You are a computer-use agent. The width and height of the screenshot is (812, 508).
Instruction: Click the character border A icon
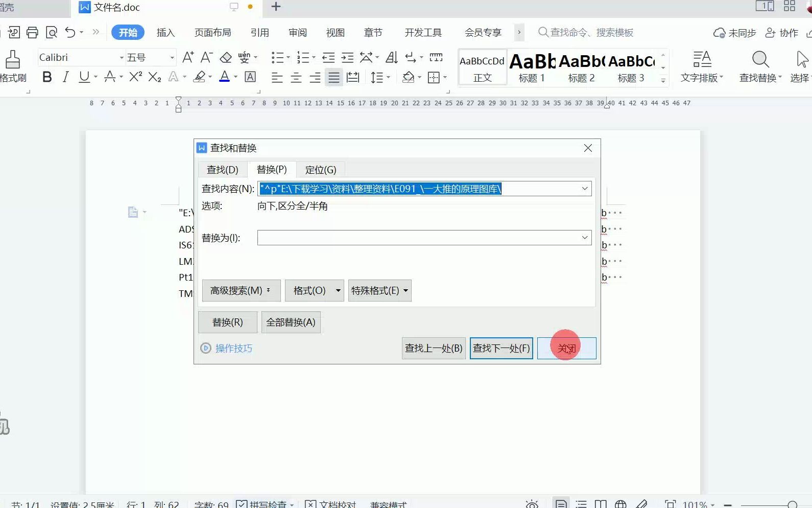click(x=250, y=77)
